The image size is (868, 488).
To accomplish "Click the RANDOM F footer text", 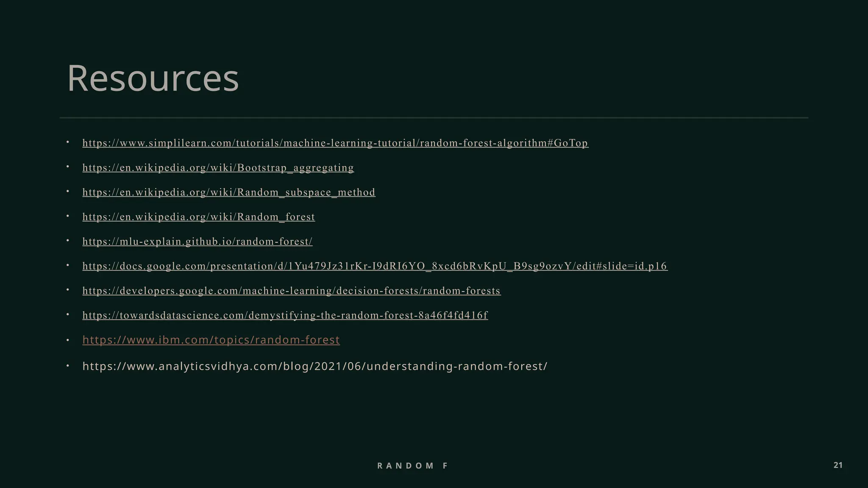I will pyautogui.click(x=412, y=466).
